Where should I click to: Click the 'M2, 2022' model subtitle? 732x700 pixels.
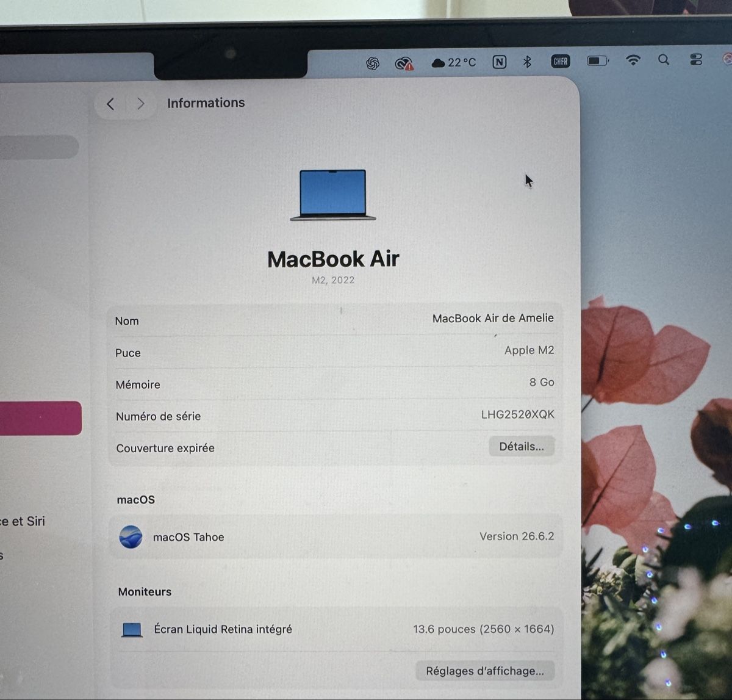pos(333,280)
